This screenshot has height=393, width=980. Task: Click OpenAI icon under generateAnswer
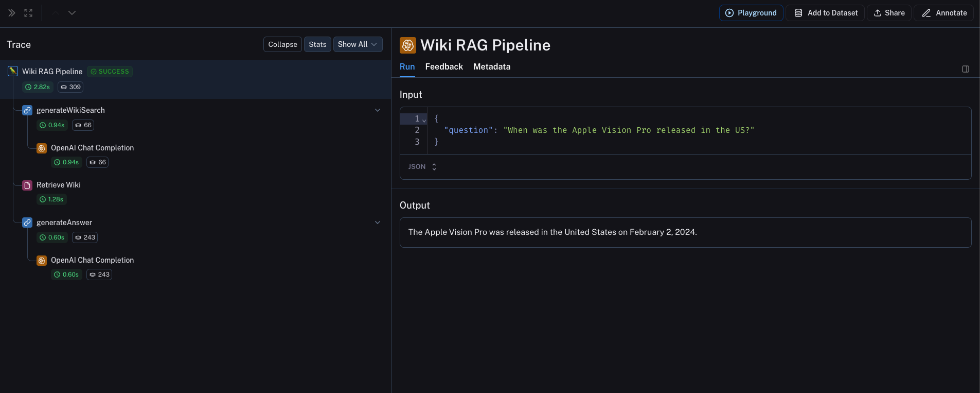tap(42, 260)
